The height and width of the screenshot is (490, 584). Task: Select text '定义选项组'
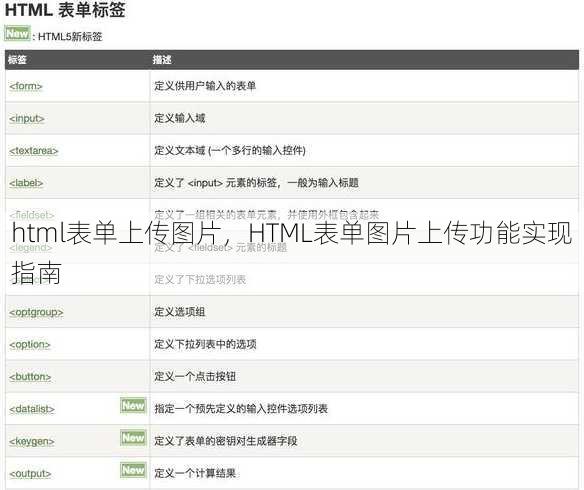180,312
